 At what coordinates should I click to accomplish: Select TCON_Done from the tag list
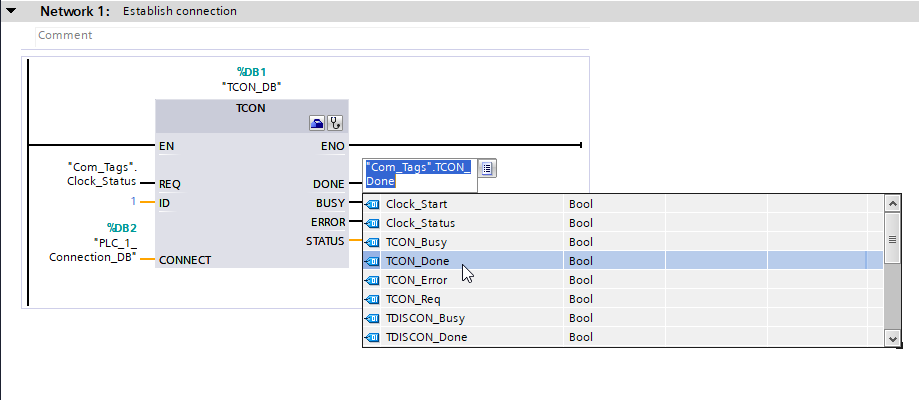(x=417, y=262)
